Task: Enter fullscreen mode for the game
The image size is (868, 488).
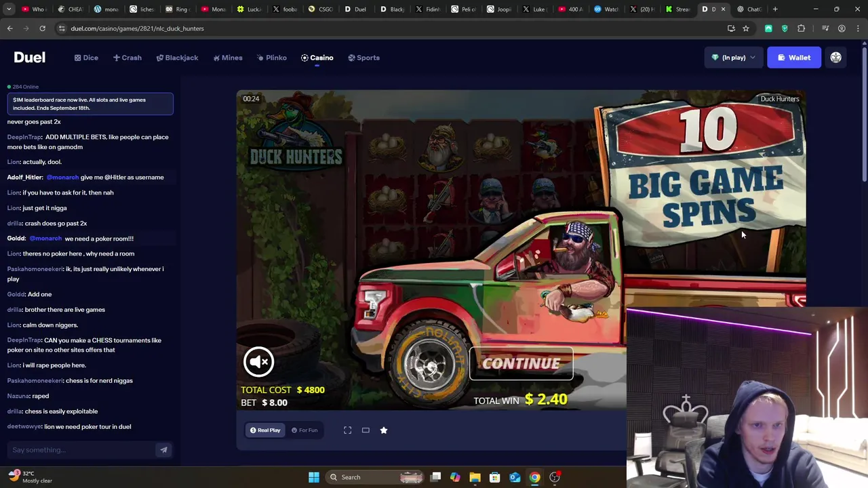Action: (347, 430)
